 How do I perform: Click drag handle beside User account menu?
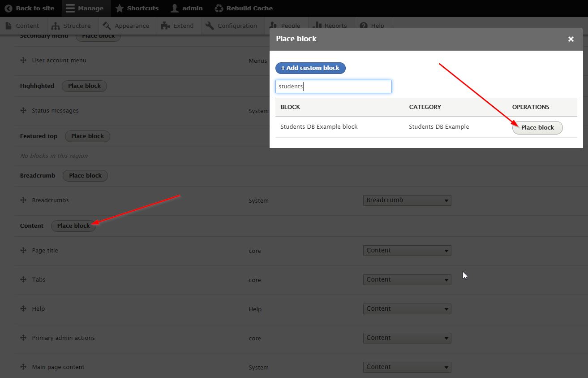[x=23, y=60]
